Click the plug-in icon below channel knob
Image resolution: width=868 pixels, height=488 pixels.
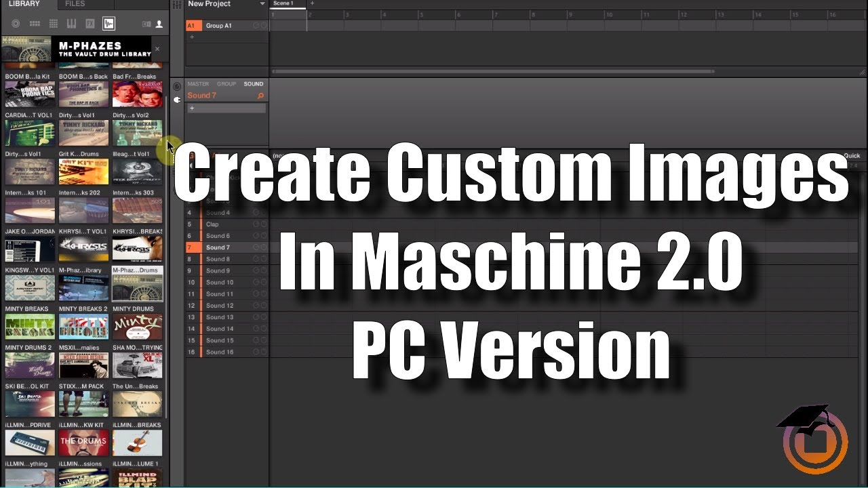tap(177, 100)
